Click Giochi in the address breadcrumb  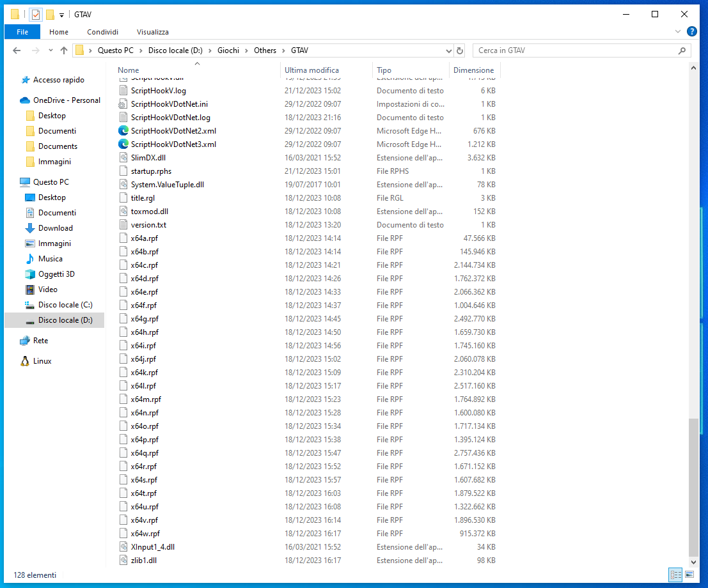point(228,50)
